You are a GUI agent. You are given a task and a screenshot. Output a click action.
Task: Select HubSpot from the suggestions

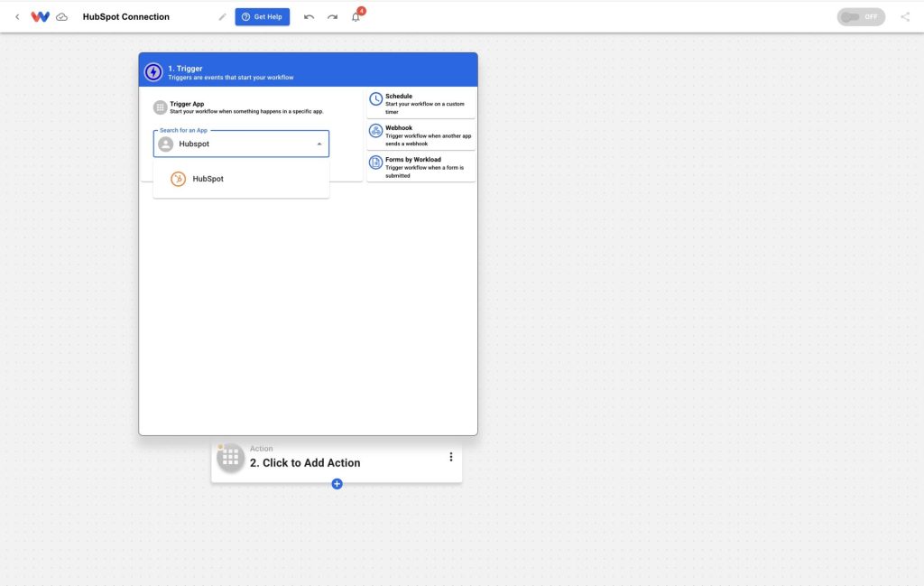click(x=241, y=179)
